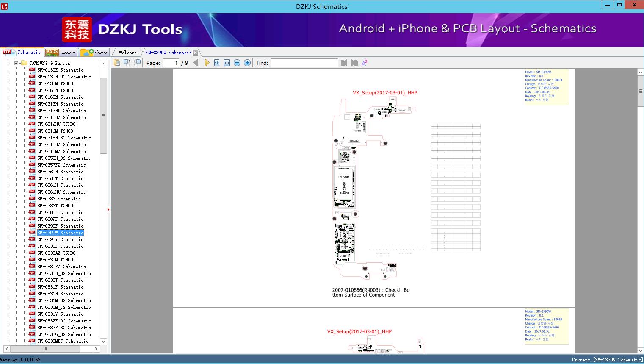Screen dimensions: 644x364
Task: Open the Share tab
Action: pyautogui.click(x=94, y=53)
